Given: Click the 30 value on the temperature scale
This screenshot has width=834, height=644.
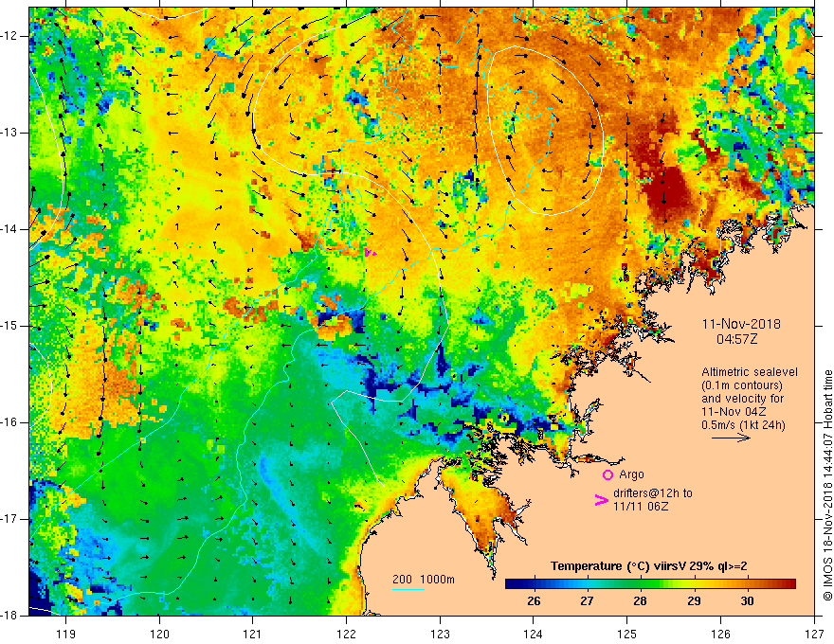Looking at the screenshot, I should pos(747,601).
